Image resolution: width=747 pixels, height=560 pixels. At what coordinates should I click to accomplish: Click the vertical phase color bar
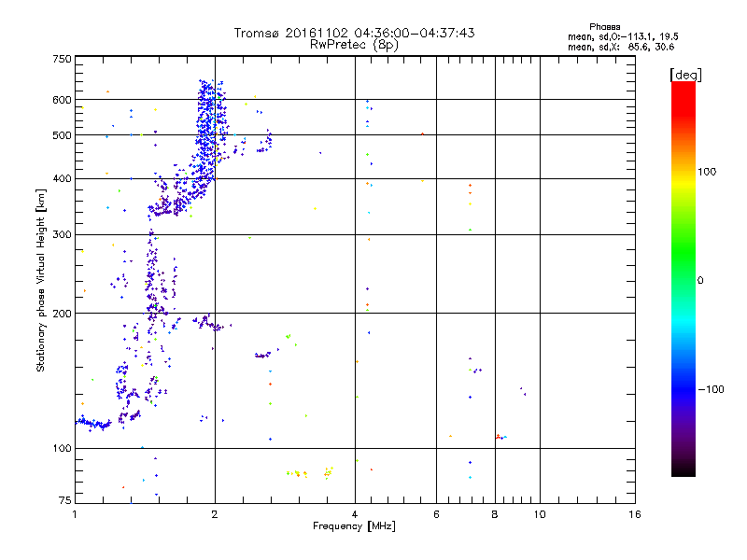(x=684, y=278)
